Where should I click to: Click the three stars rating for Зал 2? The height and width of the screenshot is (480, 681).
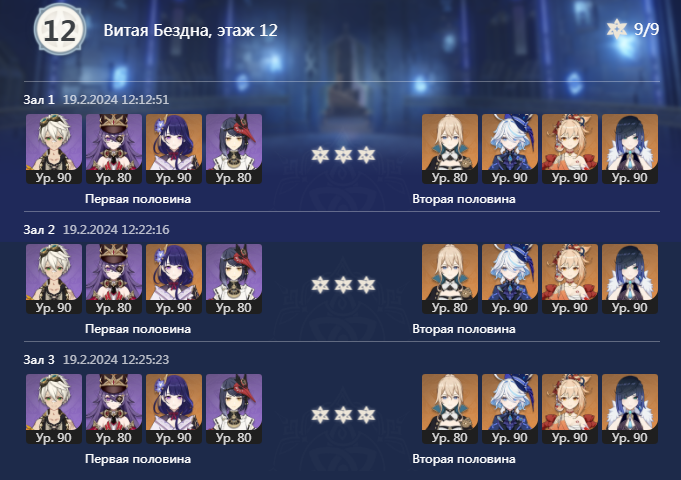click(343, 285)
